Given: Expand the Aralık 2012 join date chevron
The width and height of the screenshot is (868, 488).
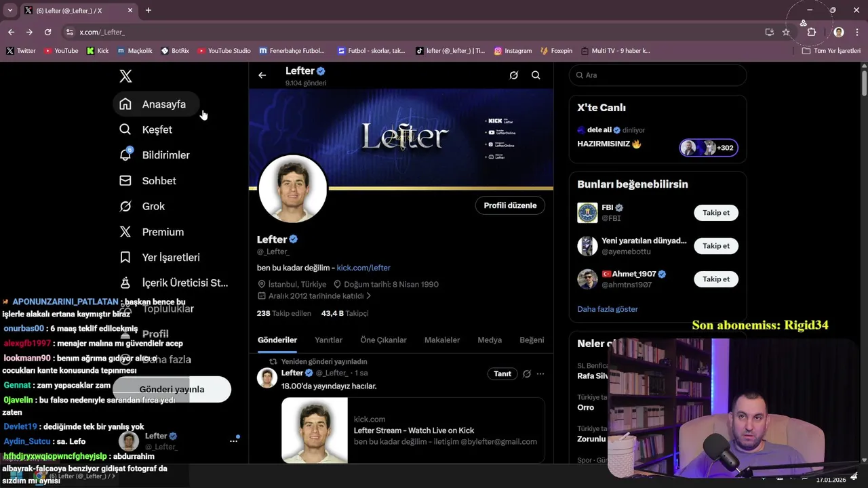Looking at the screenshot, I should point(368,296).
